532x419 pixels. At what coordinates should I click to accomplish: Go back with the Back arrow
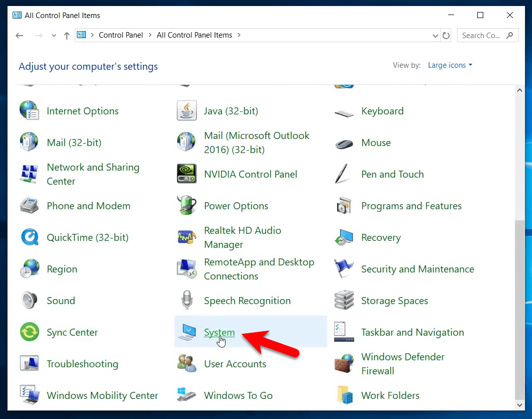click(19, 36)
